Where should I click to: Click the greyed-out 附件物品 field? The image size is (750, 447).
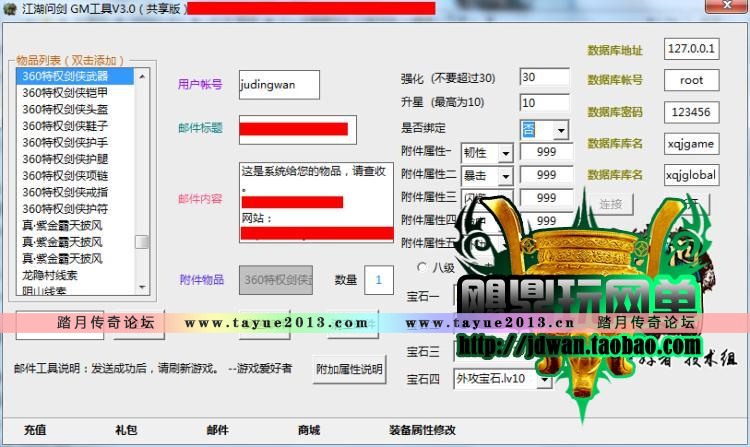(276, 280)
